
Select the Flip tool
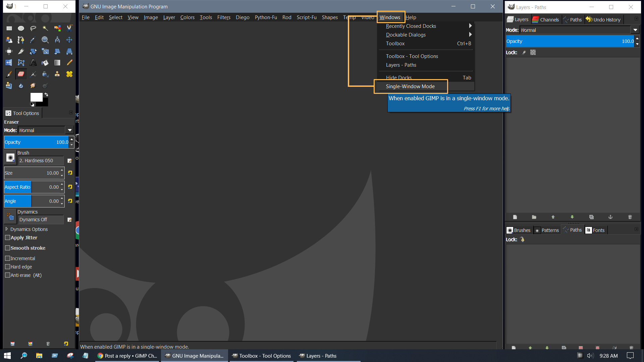pyautogui.click(x=9, y=63)
